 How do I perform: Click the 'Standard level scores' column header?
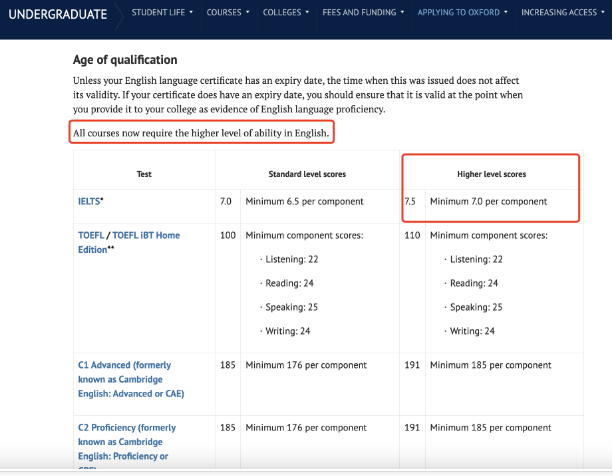(307, 174)
